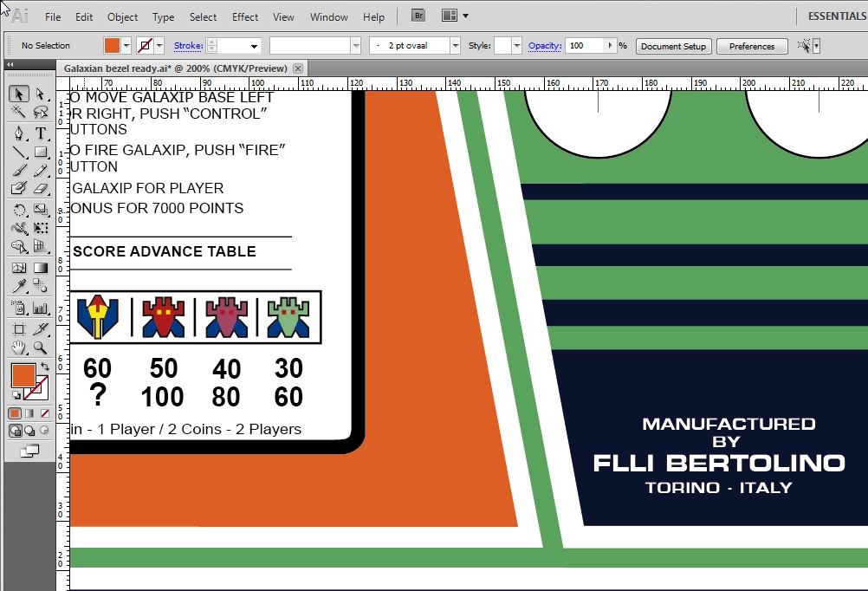Open the File menu
Viewport: 868px width, 591px height.
click(53, 17)
